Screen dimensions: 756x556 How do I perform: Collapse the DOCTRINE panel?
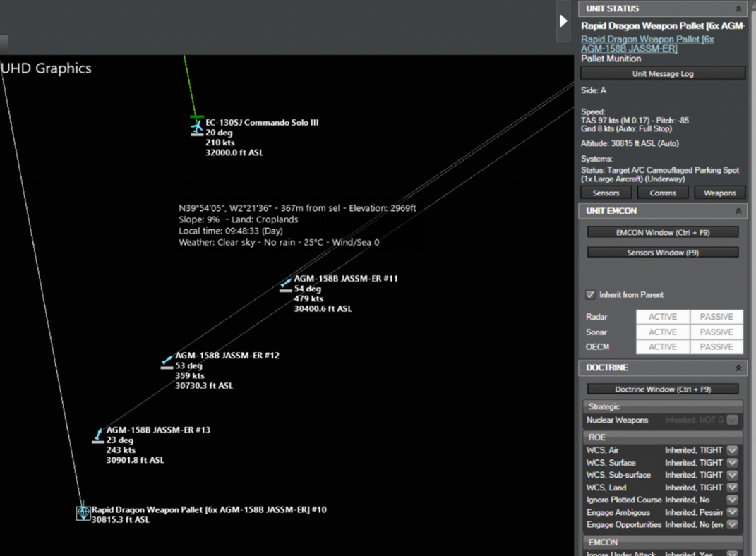pyautogui.click(x=738, y=368)
